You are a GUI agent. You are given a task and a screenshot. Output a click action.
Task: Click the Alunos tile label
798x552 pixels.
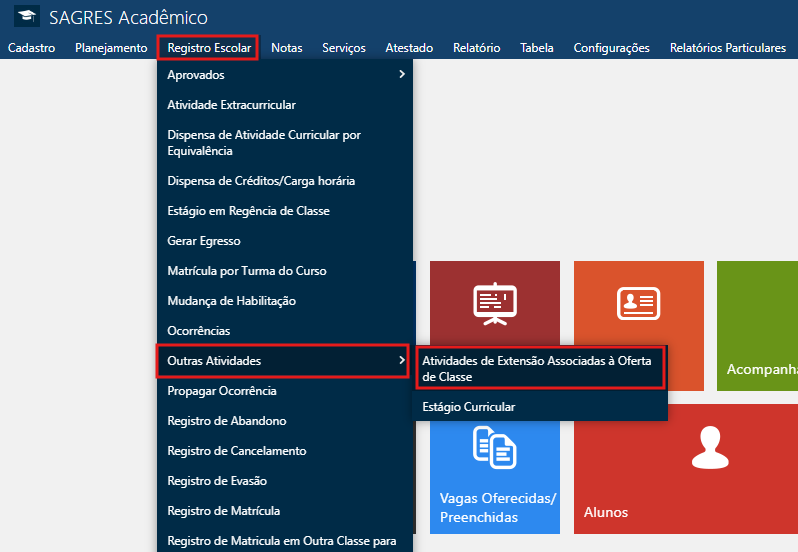(606, 512)
